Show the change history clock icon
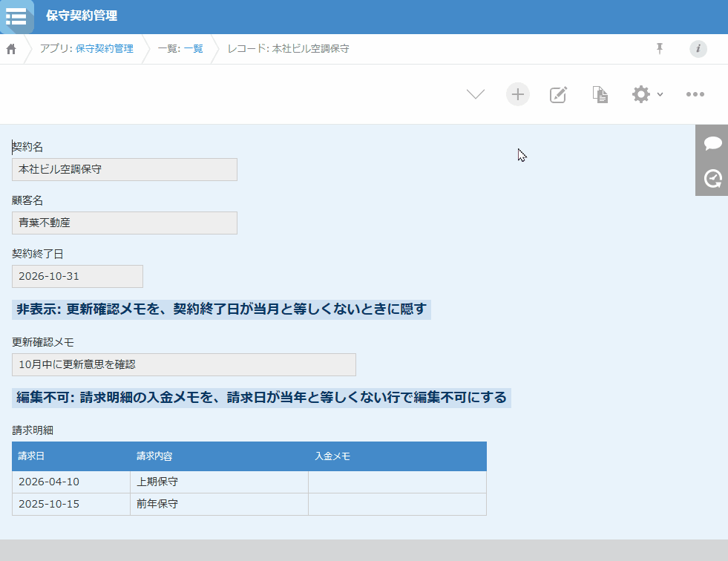 tap(712, 178)
